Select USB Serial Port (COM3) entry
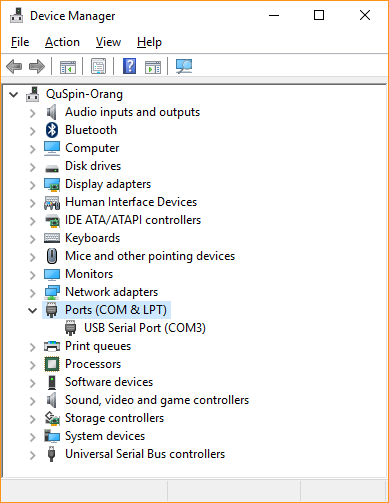This screenshot has width=389, height=503. pos(145,328)
